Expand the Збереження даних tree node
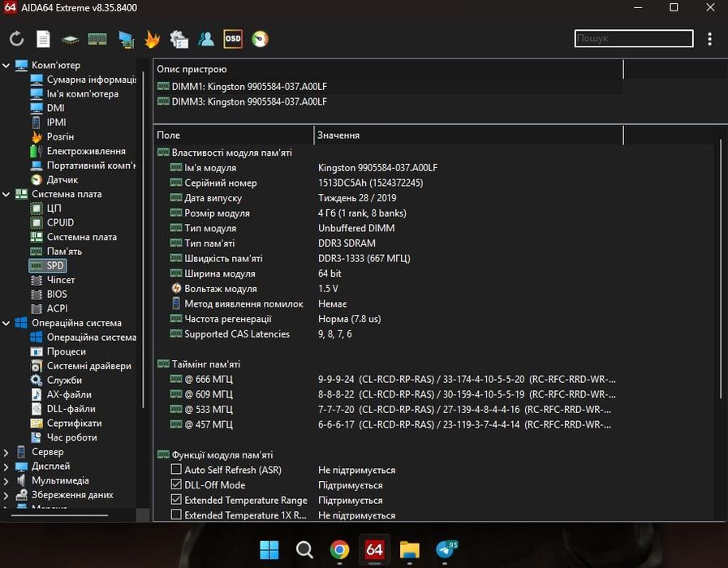728x568 pixels. [6, 496]
